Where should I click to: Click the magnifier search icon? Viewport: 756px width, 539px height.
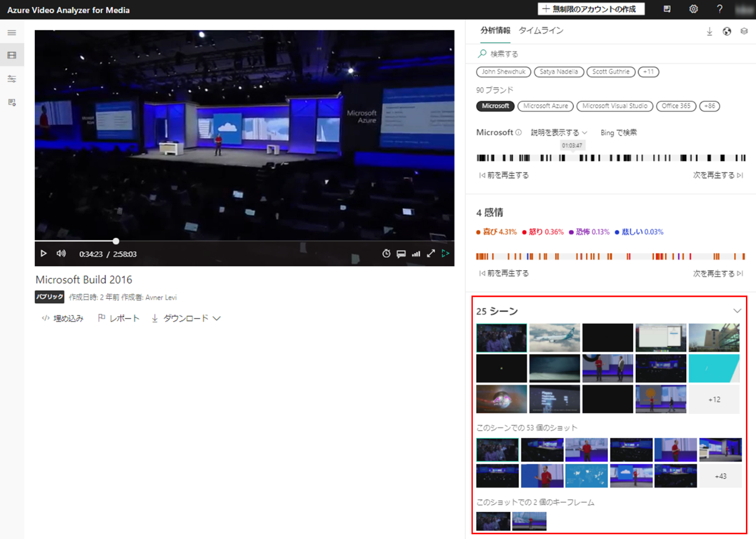(x=482, y=53)
